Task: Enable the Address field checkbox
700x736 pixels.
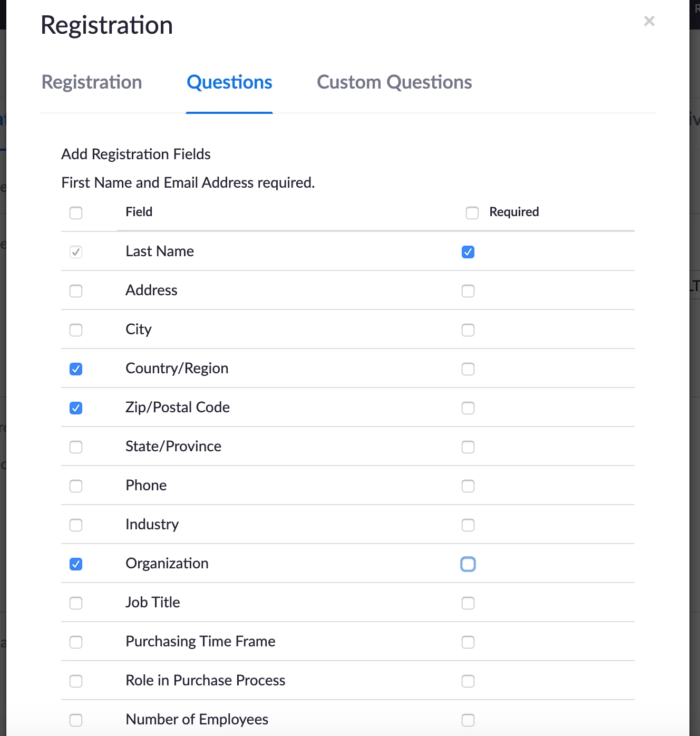Action: click(x=76, y=291)
